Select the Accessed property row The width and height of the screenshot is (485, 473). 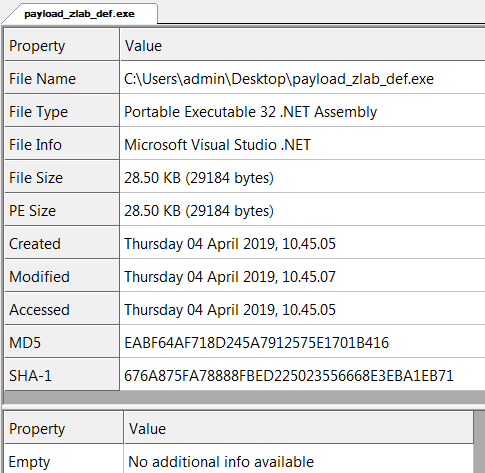click(245, 309)
